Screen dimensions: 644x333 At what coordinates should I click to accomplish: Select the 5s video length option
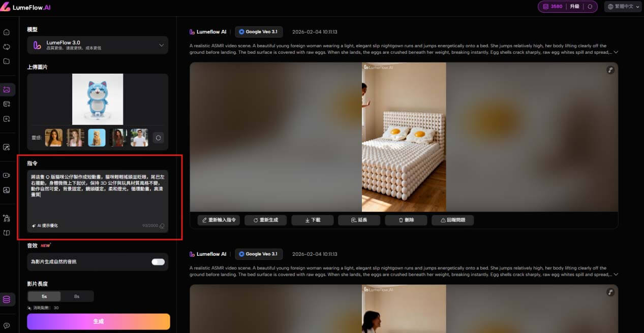point(44,296)
